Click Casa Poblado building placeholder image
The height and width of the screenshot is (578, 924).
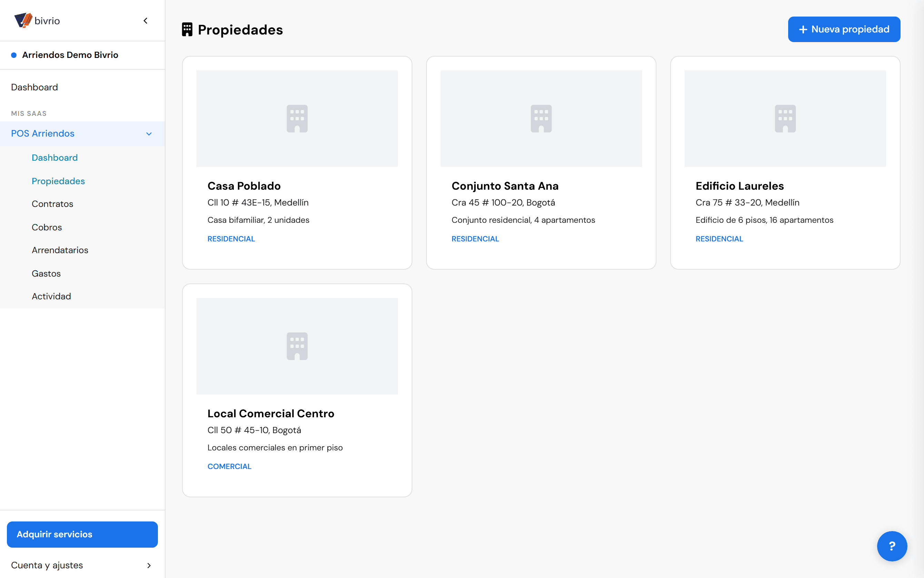[x=297, y=119]
